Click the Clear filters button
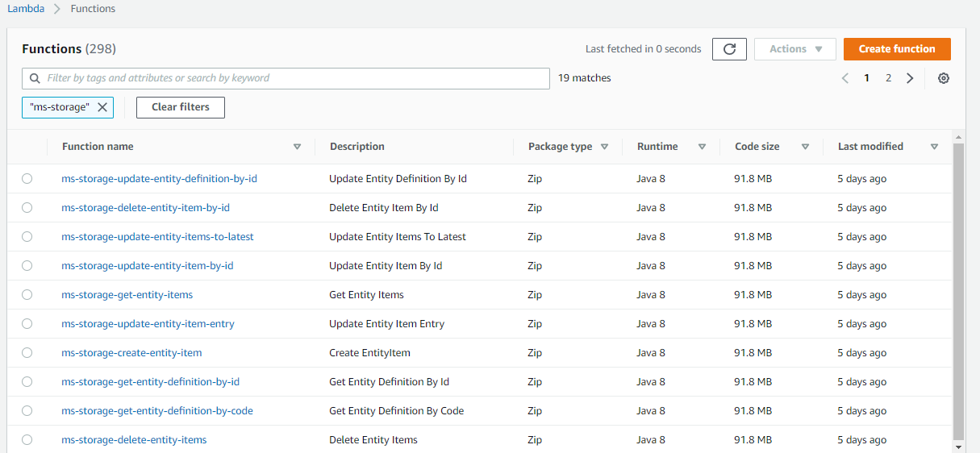The height and width of the screenshot is (453, 980). pos(181,107)
